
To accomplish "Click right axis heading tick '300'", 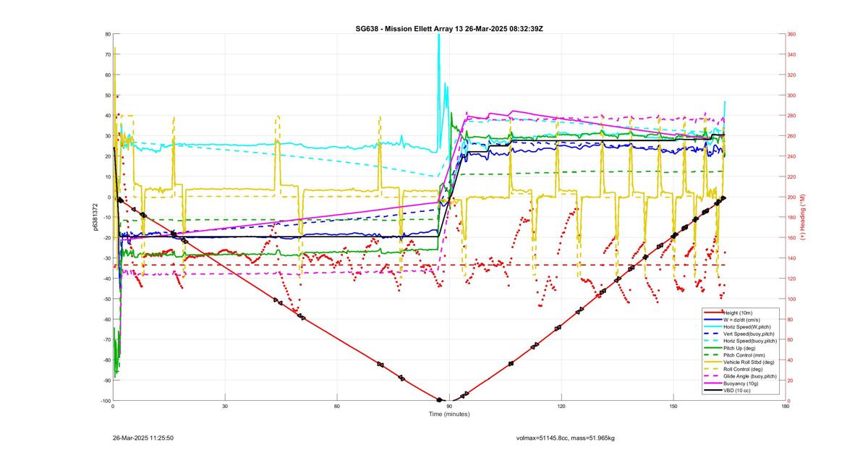I will coord(792,95).
